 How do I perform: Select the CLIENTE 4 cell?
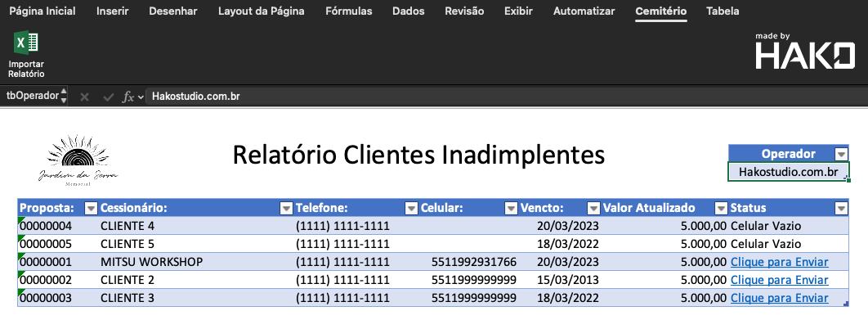pyautogui.click(x=196, y=226)
